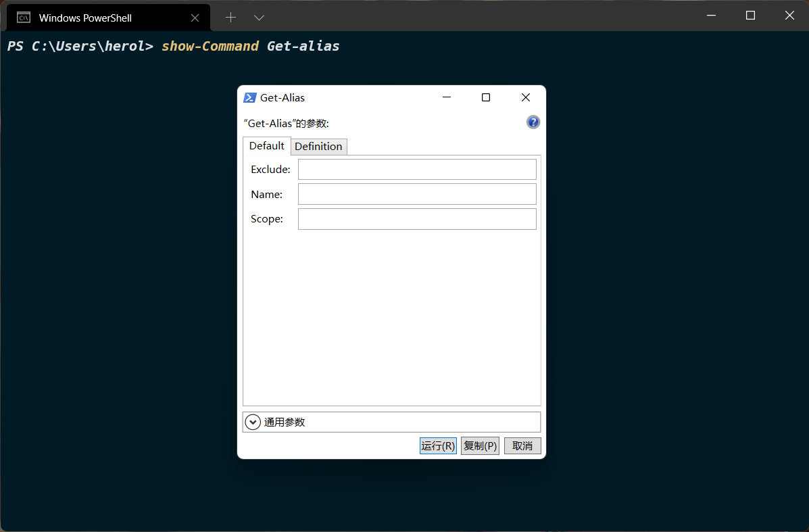The height and width of the screenshot is (532, 809).
Task: Click the 运行(R) button
Action: 438,446
